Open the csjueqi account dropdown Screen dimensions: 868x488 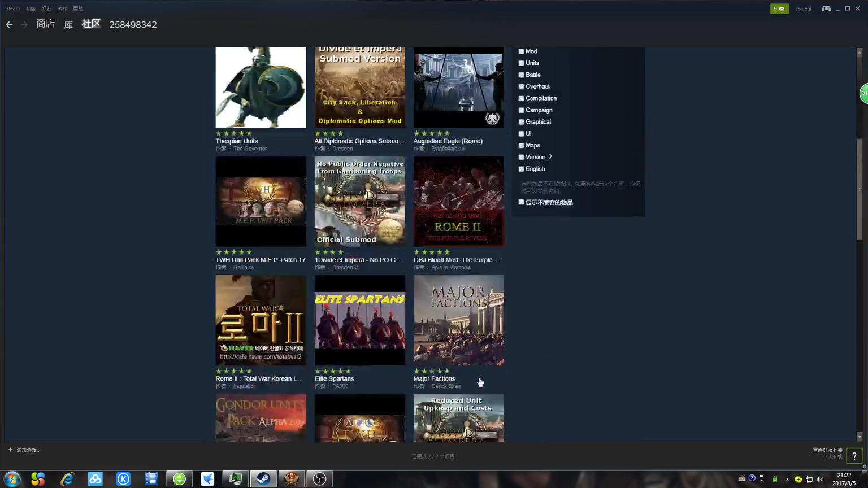803,8
